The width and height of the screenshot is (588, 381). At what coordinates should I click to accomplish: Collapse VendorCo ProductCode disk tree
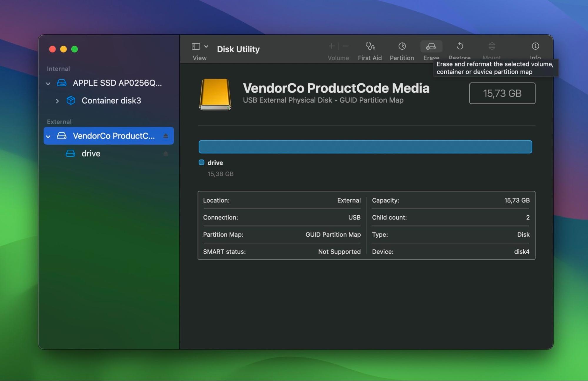48,136
